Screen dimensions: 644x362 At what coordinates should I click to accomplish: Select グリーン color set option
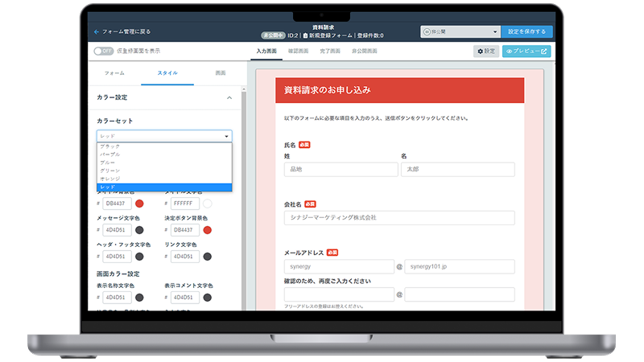pyautogui.click(x=164, y=171)
